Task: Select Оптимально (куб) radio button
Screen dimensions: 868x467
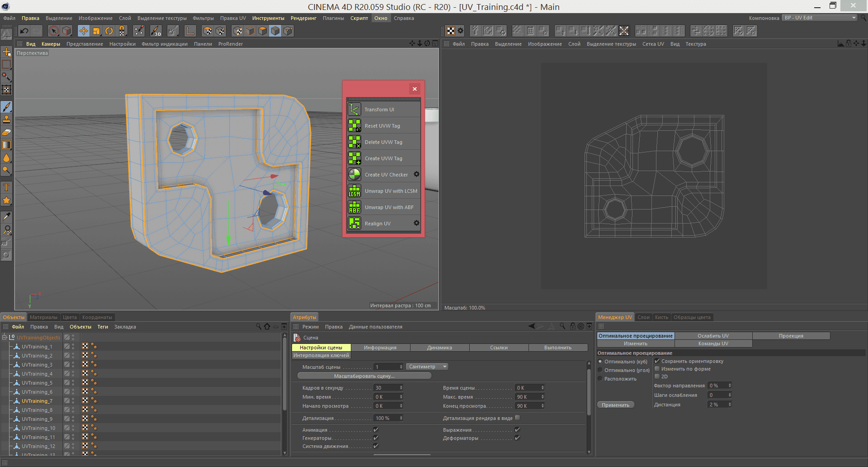Action: [x=600, y=362]
